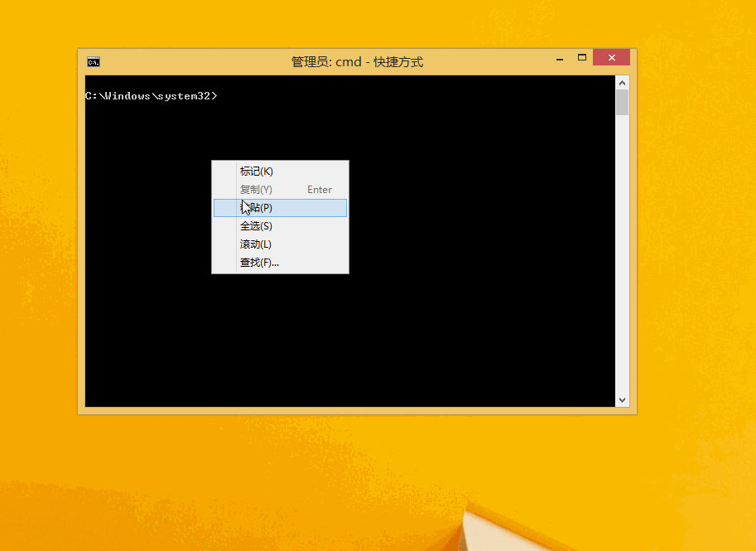Click the disabled 复制(Y) copy entry

point(257,189)
